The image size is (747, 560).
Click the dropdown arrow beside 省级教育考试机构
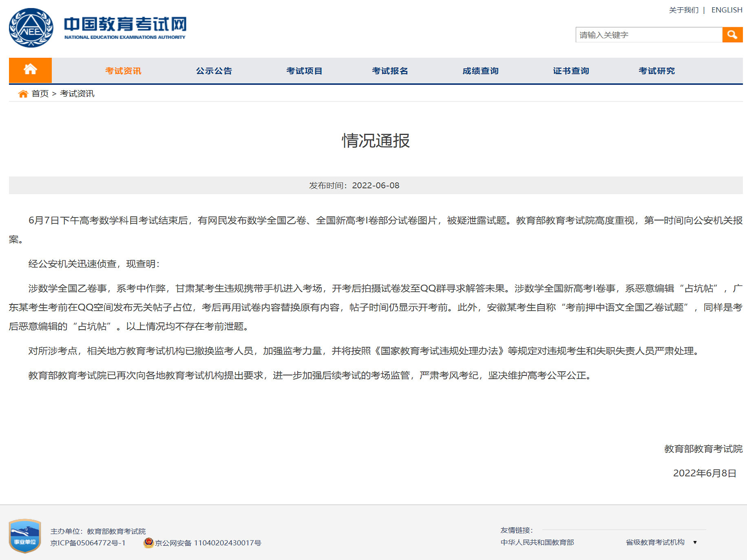695,542
